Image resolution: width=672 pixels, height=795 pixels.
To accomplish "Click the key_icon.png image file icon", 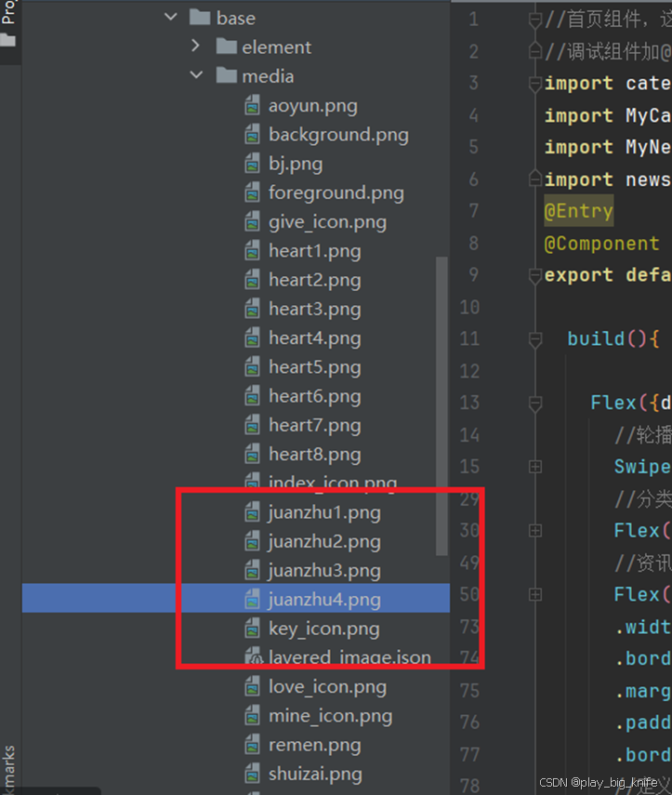I will [x=252, y=629].
